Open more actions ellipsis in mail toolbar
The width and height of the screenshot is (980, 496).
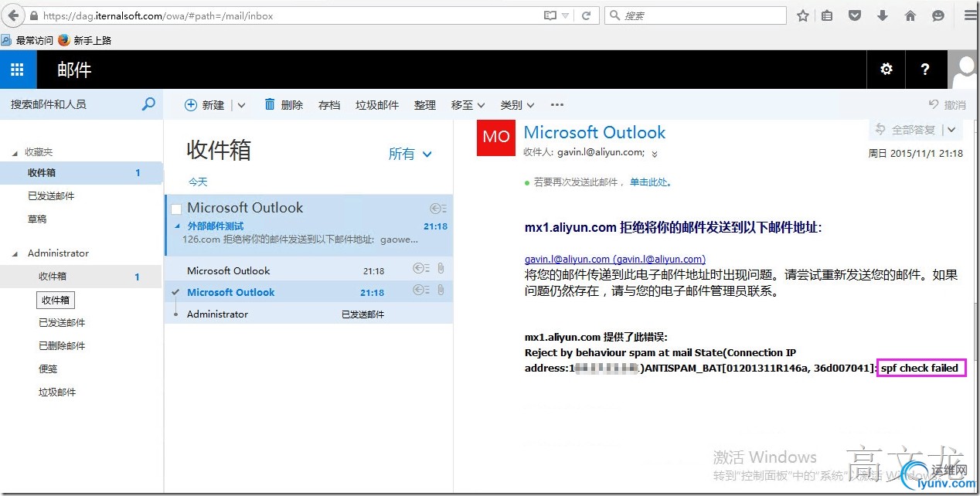pos(557,105)
